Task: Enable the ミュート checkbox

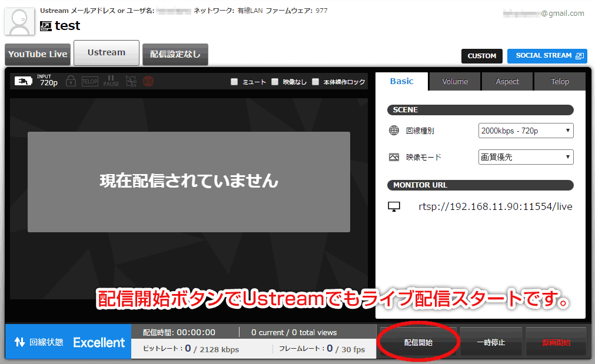Action: click(234, 82)
